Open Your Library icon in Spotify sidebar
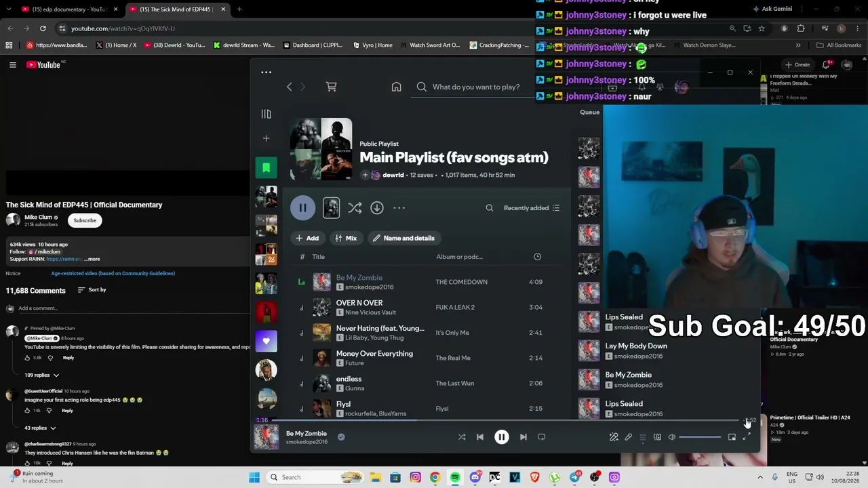Viewport: 868px width, 488px height. pyautogui.click(x=267, y=114)
